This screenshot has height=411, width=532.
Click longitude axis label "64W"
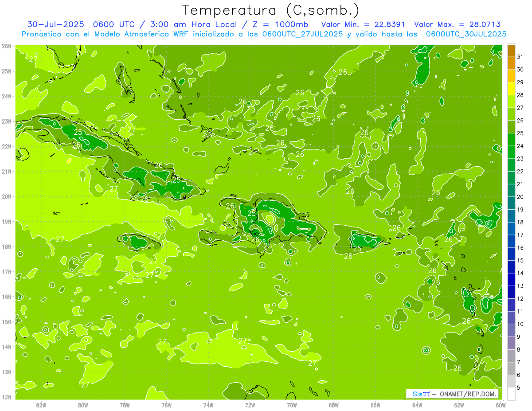[417, 405]
